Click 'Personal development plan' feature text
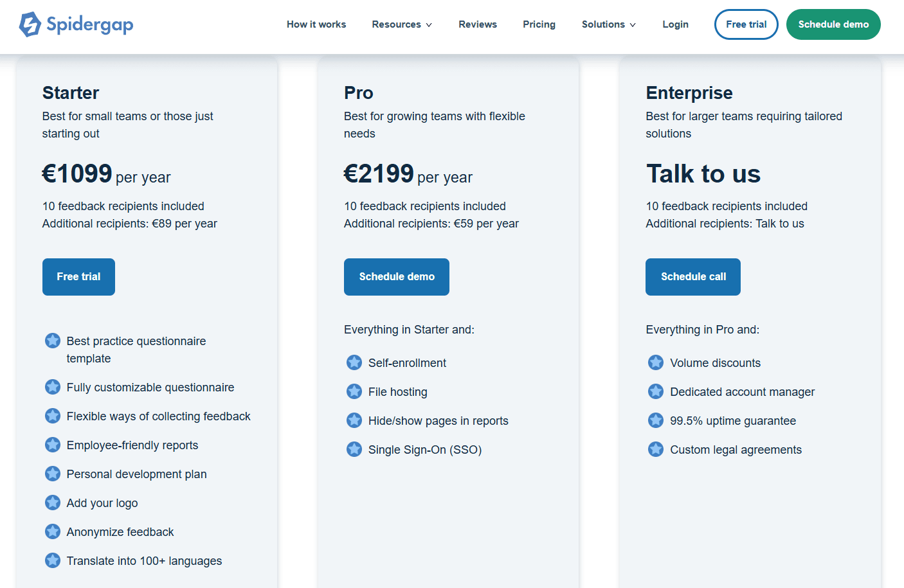The width and height of the screenshot is (904, 588). point(137,474)
